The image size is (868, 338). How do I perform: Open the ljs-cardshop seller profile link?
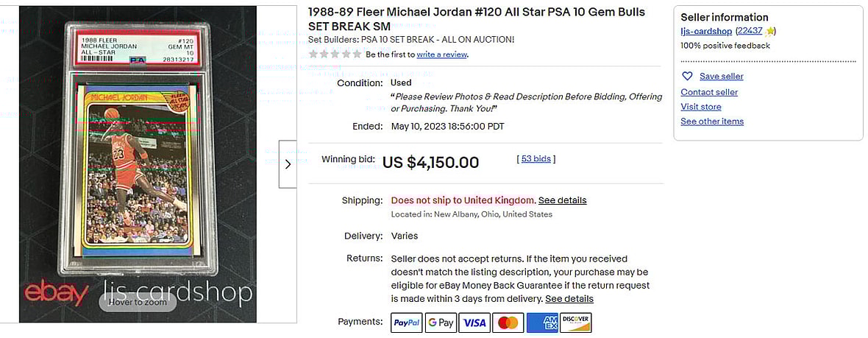[x=706, y=31]
